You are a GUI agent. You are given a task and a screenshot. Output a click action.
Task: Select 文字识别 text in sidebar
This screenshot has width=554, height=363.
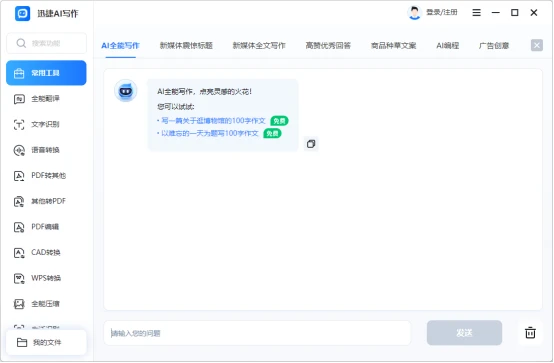(x=46, y=124)
